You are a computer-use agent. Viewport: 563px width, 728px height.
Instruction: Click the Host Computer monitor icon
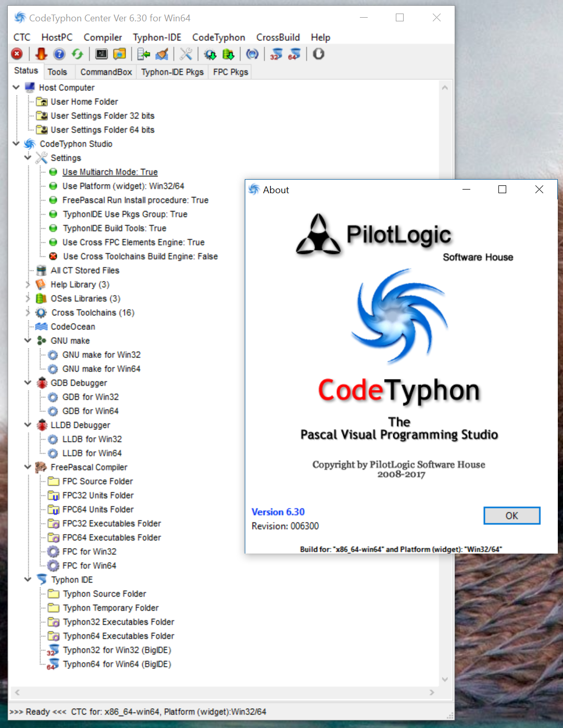[30, 87]
